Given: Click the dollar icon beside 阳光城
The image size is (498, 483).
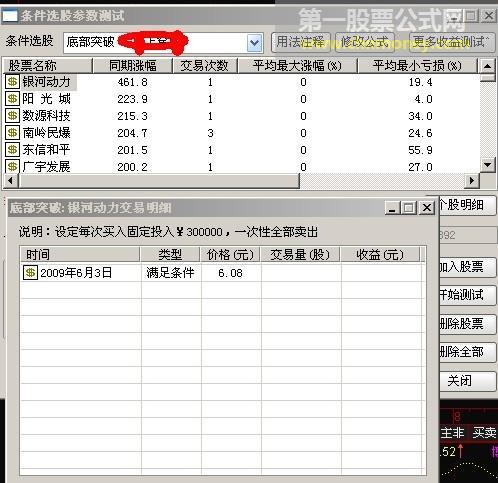Looking at the screenshot, I should (12, 99).
